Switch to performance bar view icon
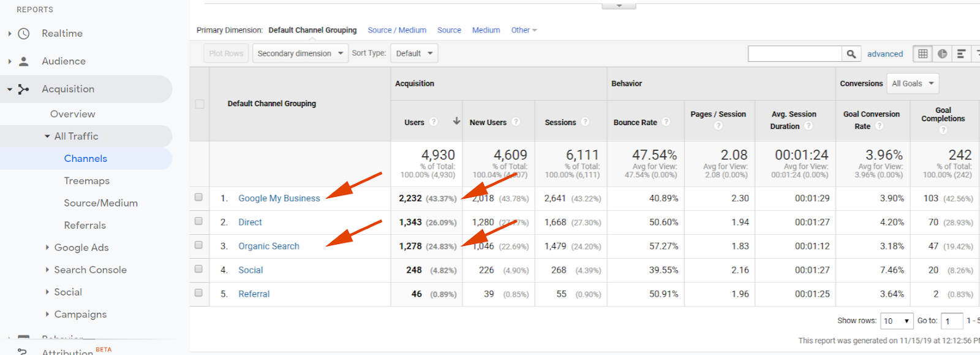This screenshot has height=355, width=980. 962,54
